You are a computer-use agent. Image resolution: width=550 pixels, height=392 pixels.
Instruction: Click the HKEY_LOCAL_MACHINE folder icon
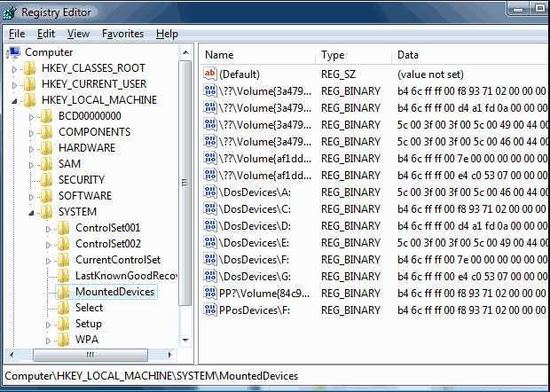tap(30, 100)
